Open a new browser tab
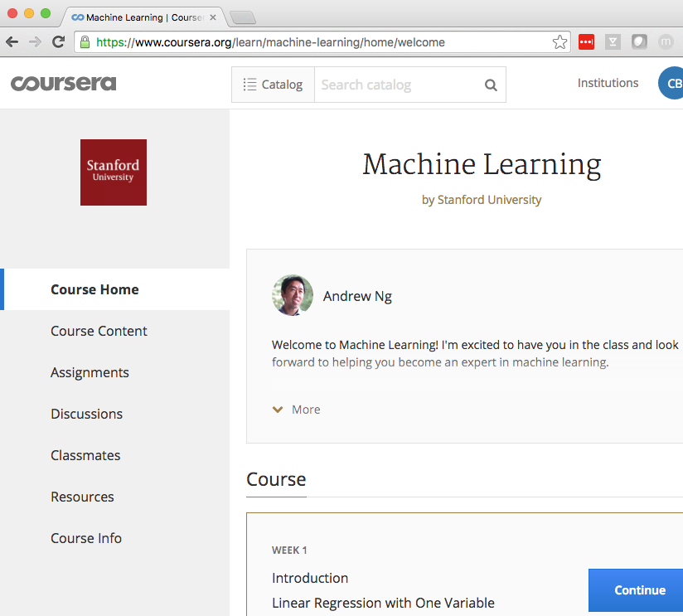This screenshot has width=683, height=616. 243,17
